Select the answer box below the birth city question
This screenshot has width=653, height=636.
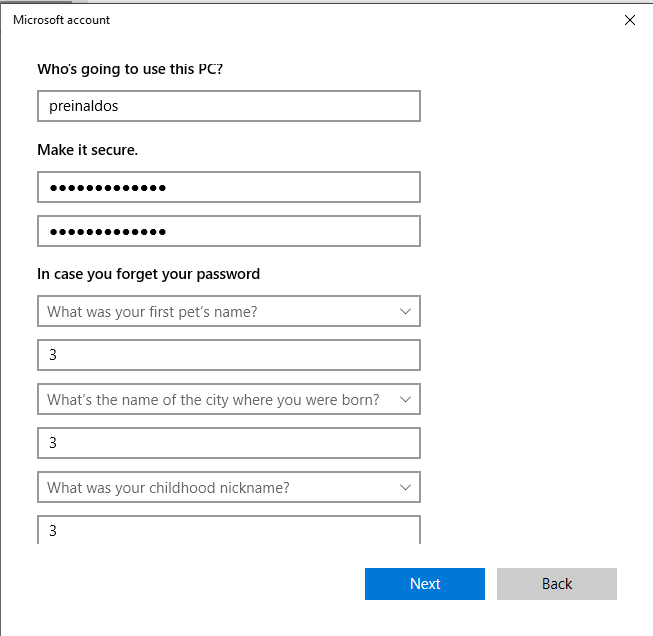[x=228, y=443]
